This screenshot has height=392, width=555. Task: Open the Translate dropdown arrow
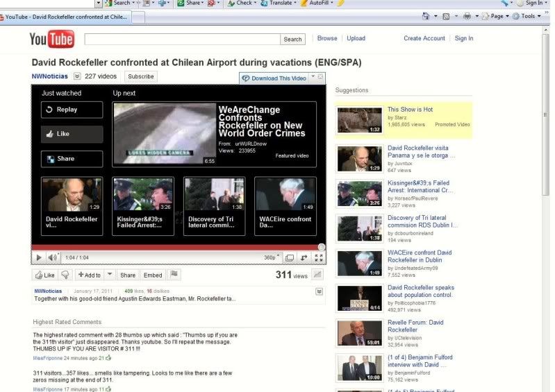pyautogui.click(x=295, y=3)
